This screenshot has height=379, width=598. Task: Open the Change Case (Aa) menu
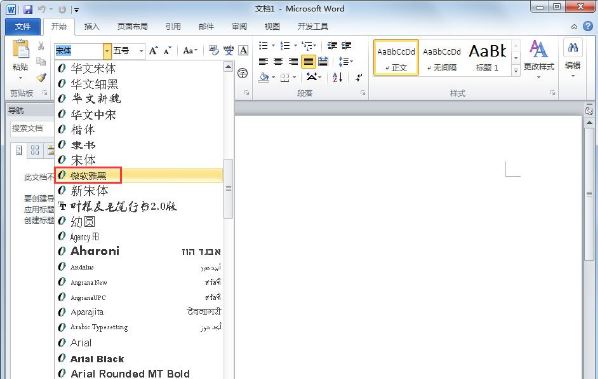tap(190, 51)
